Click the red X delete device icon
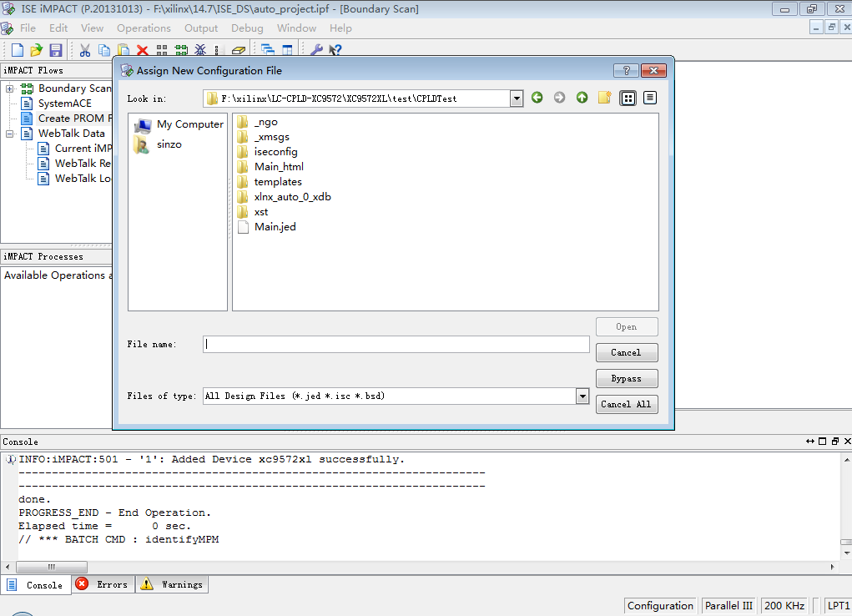The height and width of the screenshot is (616, 852). (x=141, y=49)
